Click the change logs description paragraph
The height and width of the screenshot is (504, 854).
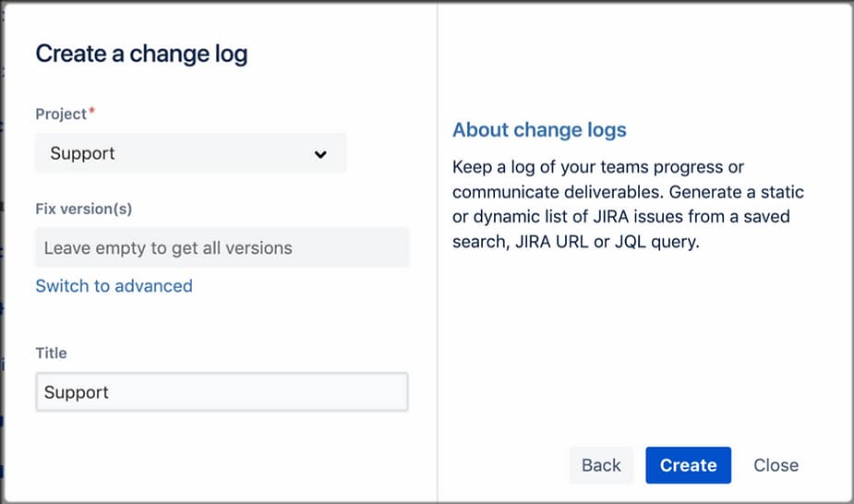point(628,204)
